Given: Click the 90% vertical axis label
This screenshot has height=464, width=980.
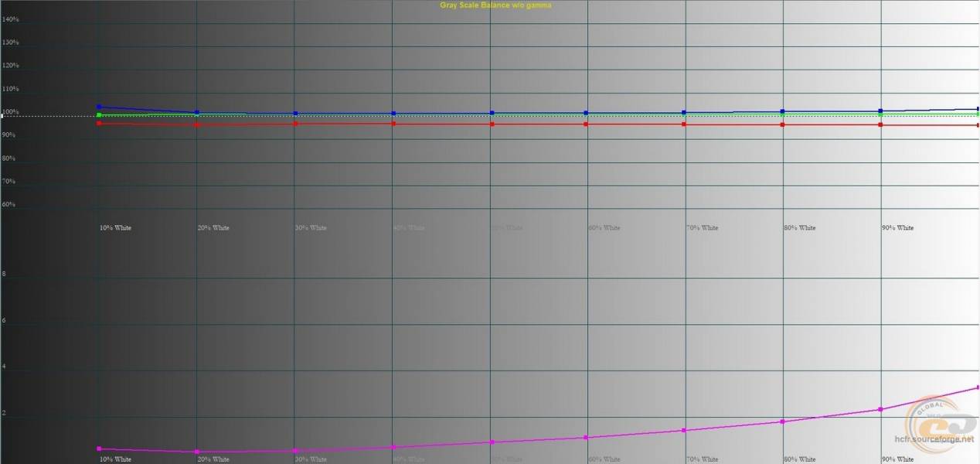Looking at the screenshot, I should tap(9, 135).
